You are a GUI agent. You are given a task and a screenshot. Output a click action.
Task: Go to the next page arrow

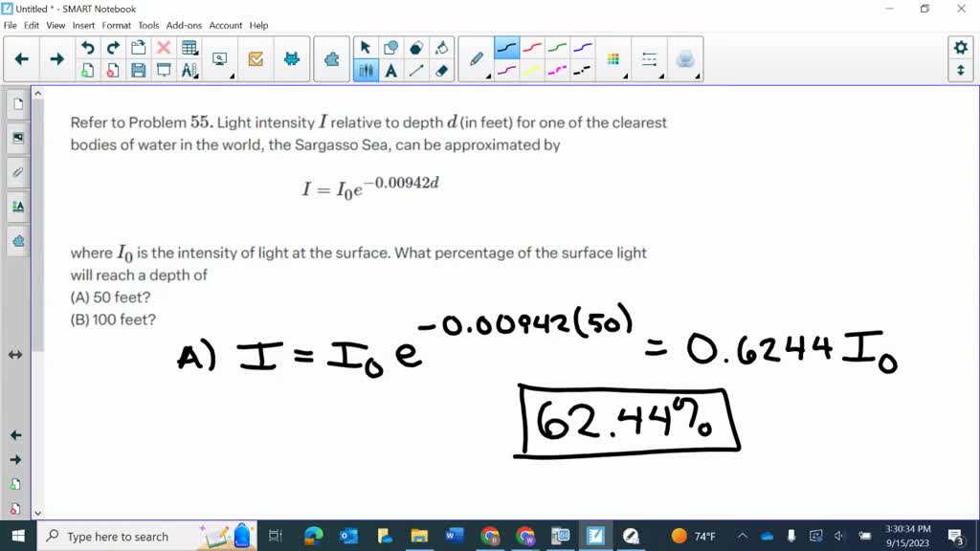coord(56,58)
